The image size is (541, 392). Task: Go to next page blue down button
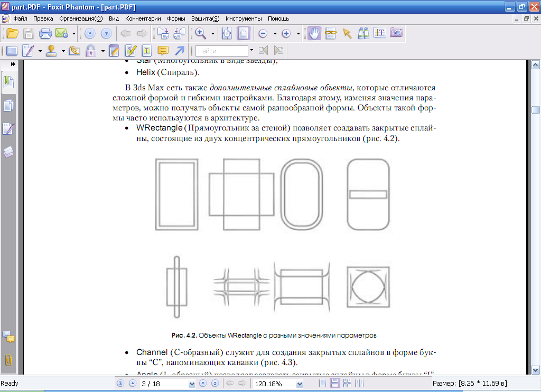106,33
